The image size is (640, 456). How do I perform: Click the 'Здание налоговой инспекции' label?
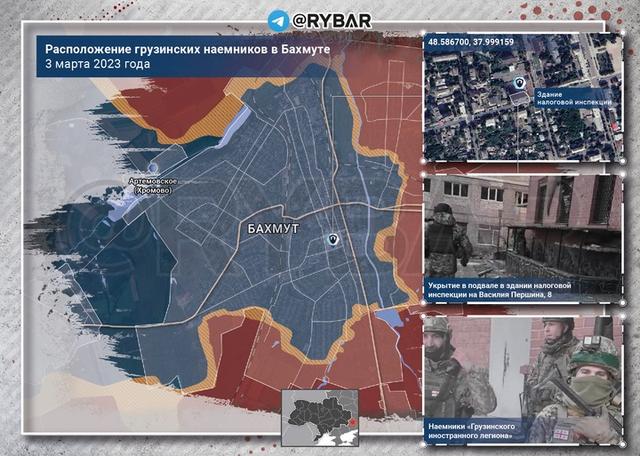[x=574, y=98]
